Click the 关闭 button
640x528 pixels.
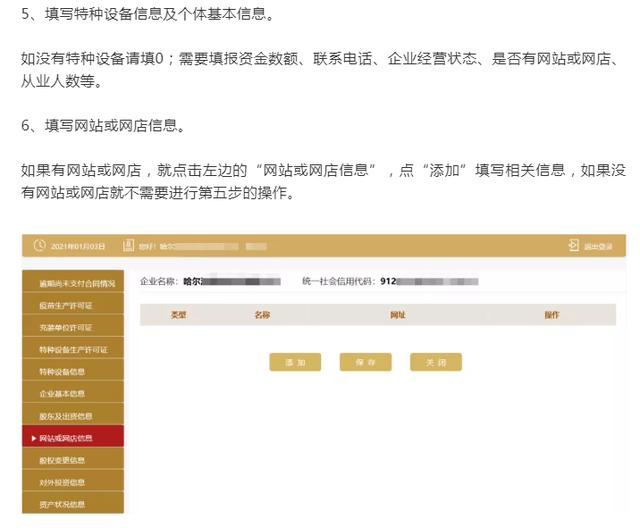pos(436,362)
